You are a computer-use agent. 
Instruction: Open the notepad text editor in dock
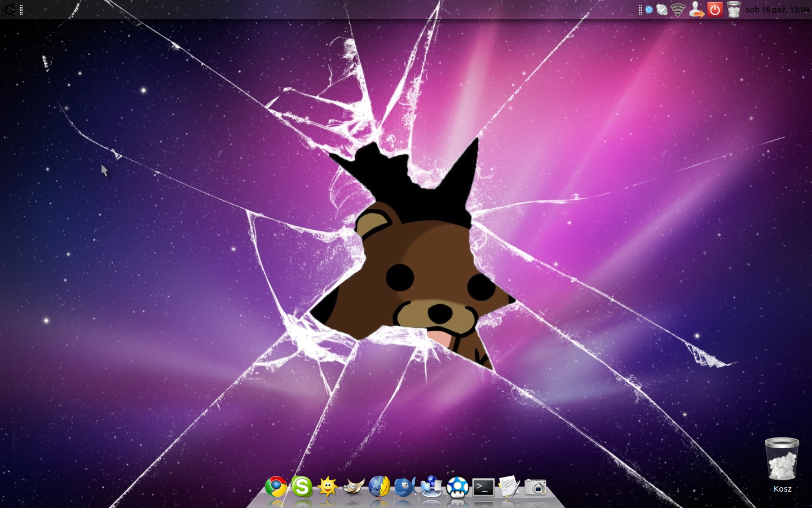click(509, 487)
